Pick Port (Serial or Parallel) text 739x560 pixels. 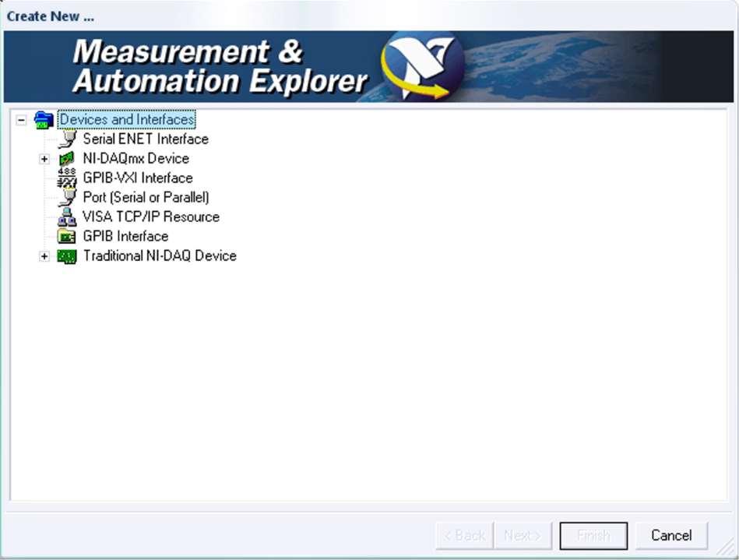pos(146,197)
